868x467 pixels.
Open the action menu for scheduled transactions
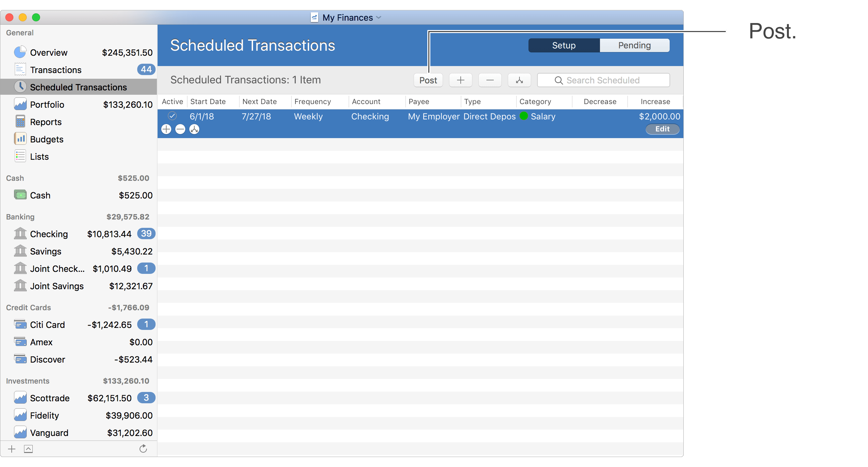point(519,80)
